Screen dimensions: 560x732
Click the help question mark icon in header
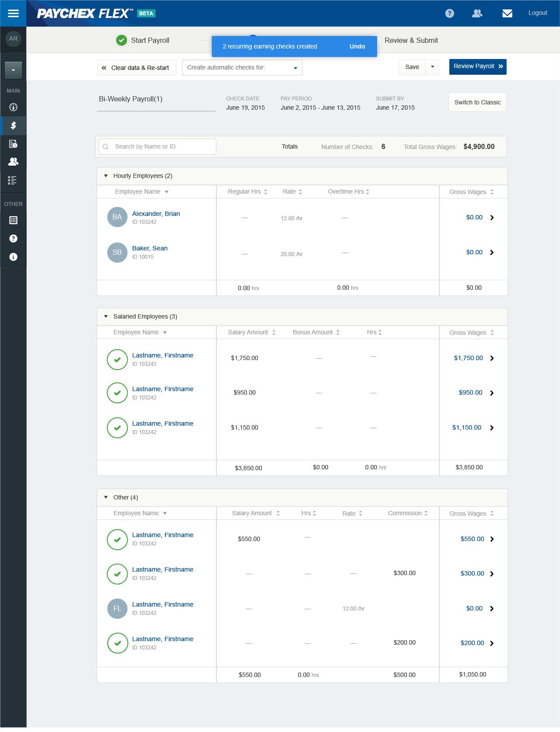tap(449, 14)
